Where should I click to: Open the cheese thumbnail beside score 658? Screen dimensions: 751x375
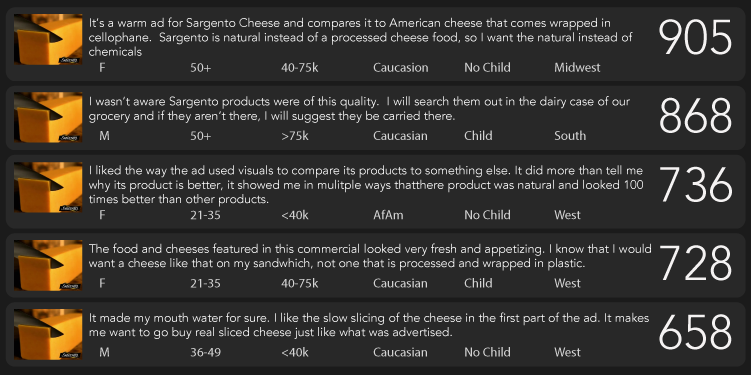click(x=48, y=334)
